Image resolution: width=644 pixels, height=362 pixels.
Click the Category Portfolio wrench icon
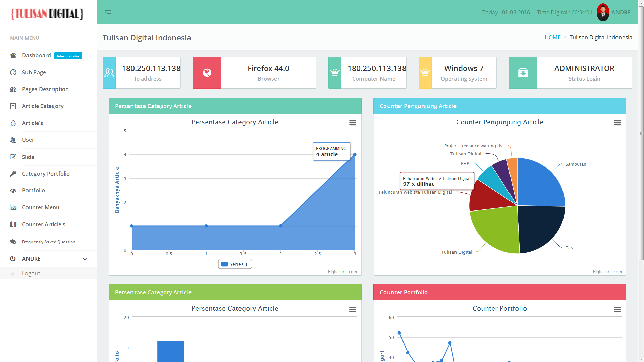pos(13,174)
